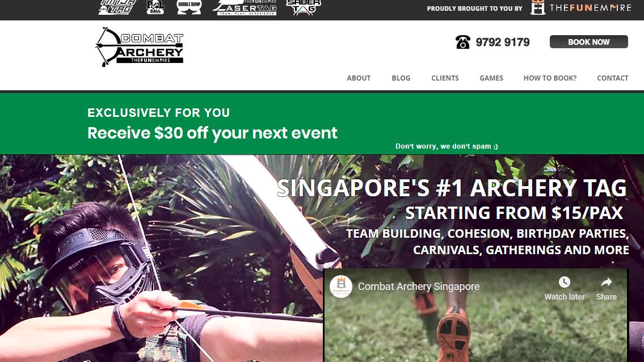Open the Saber Tag logo link
Image resolution: width=644 pixels, height=362 pixels.
pyautogui.click(x=304, y=7)
